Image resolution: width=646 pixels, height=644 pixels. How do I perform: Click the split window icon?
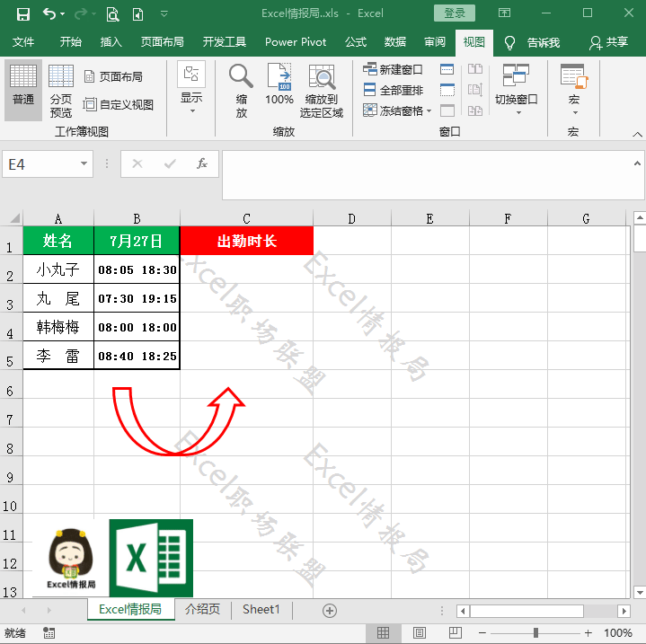coord(447,69)
